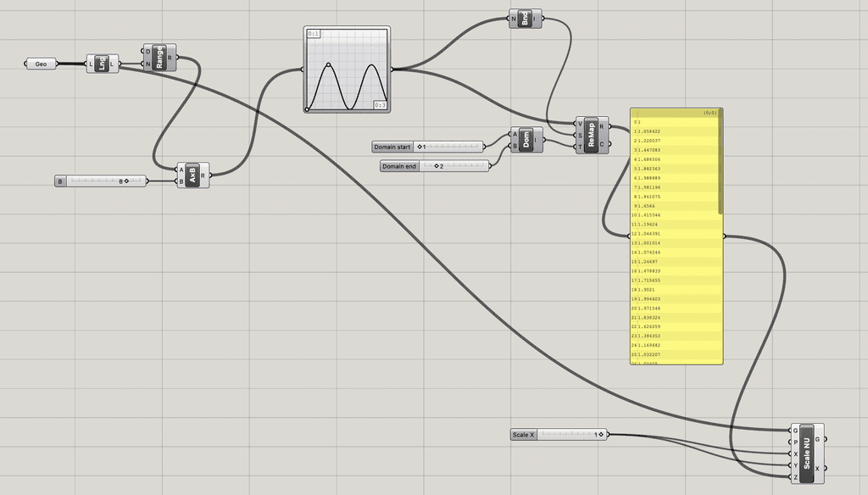The image size is (868, 495).
Task: Click panel row 11 value 1.19624
Action: coord(648,225)
